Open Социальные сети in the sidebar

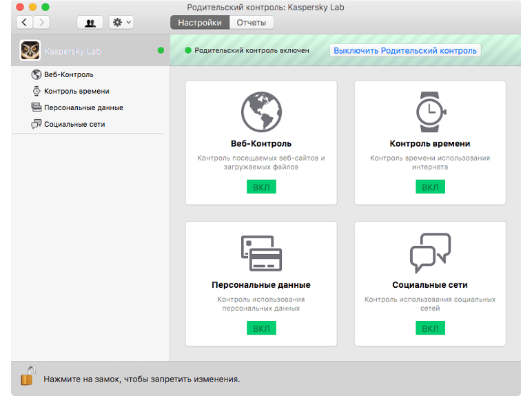(74, 125)
